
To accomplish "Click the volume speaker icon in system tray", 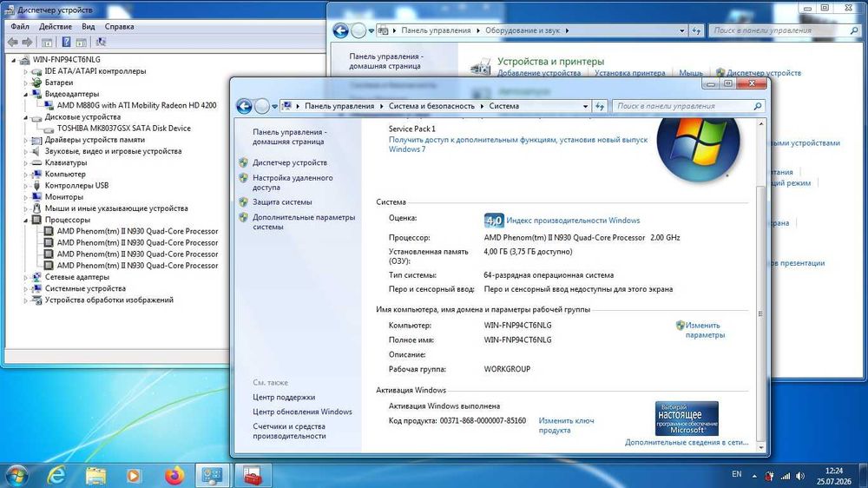I will point(800,476).
